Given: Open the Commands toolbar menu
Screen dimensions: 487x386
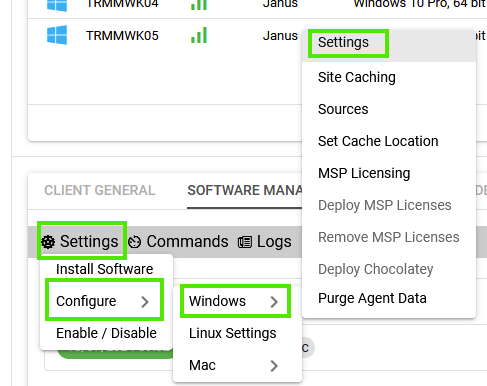Looking at the screenshot, I should coord(178,241).
